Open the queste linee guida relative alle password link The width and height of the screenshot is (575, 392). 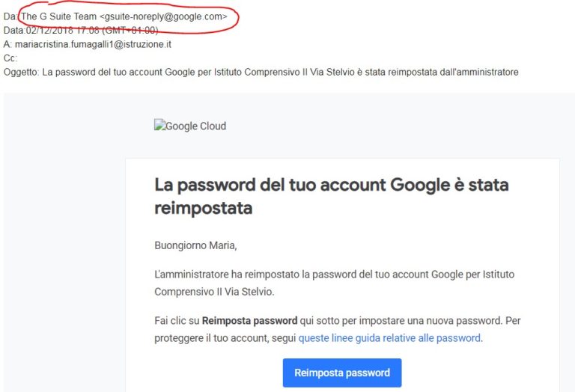(389, 338)
